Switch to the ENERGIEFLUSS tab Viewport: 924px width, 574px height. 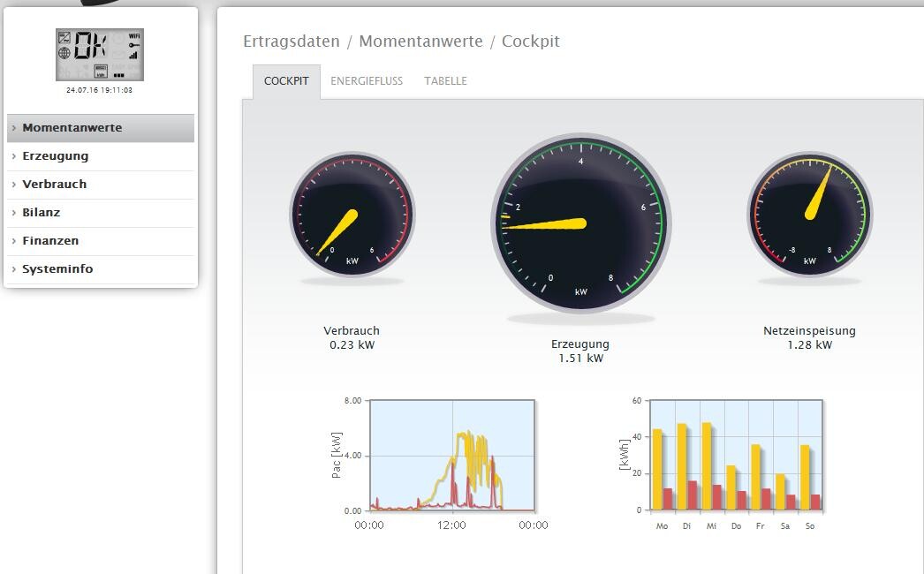367,81
